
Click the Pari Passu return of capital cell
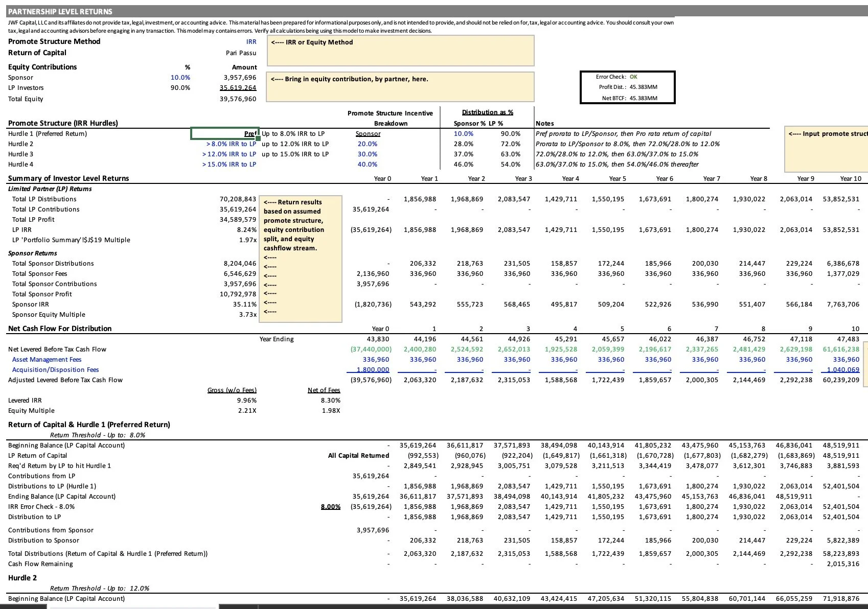click(241, 53)
